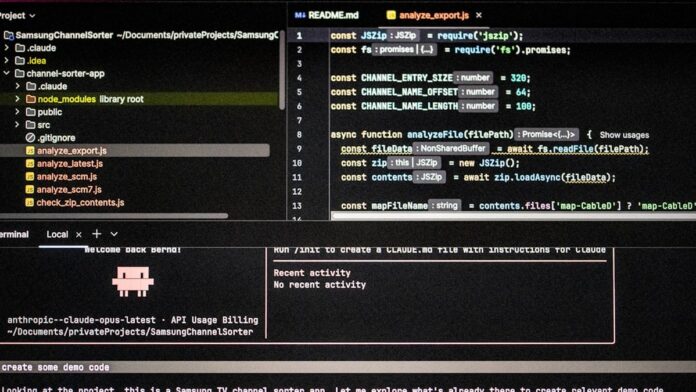The image size is (696, 392).
Task: Click the analyze_scm7.js file icon
Action: pyautogui.click(x=30, y=189)
